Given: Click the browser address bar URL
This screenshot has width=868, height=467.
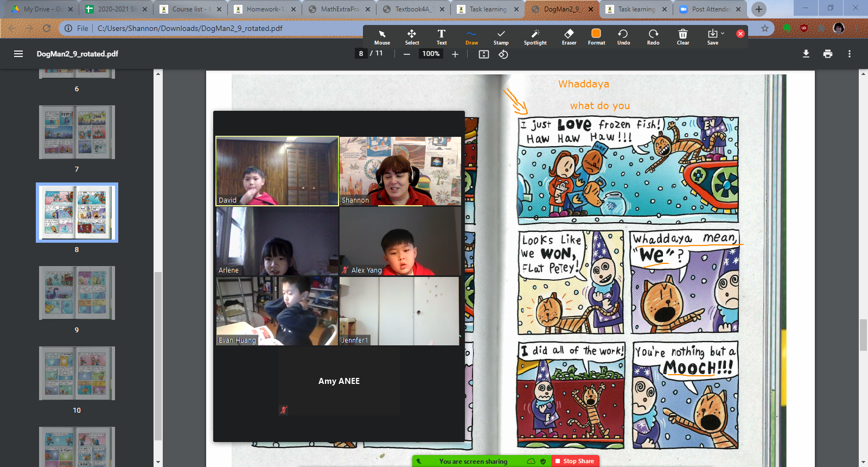Looking at the screenshot, I should pyautogui.click(x=190, y=28).
